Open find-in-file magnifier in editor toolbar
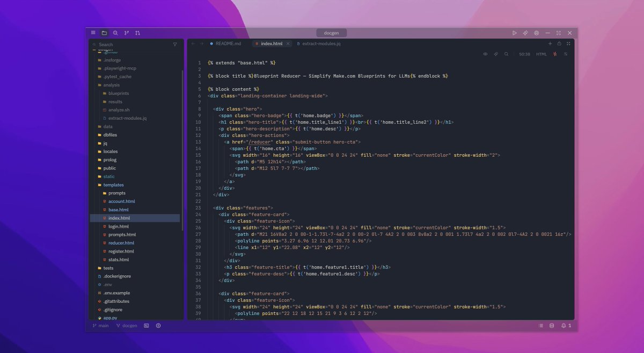 [506, 54]
